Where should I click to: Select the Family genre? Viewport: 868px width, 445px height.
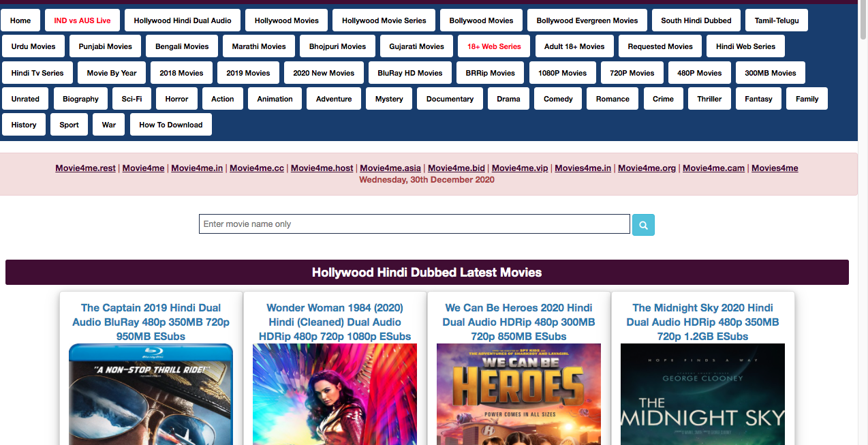807,99
